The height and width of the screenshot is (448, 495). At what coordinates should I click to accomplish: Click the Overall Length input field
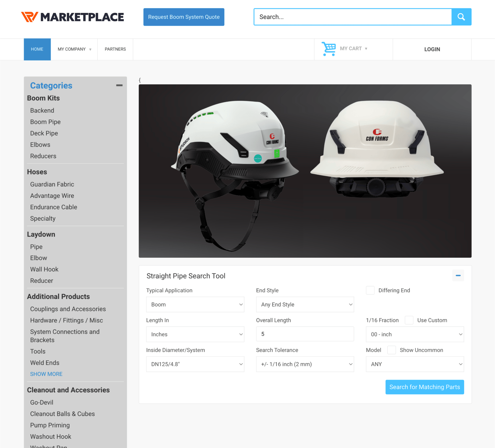coord(305,334)
